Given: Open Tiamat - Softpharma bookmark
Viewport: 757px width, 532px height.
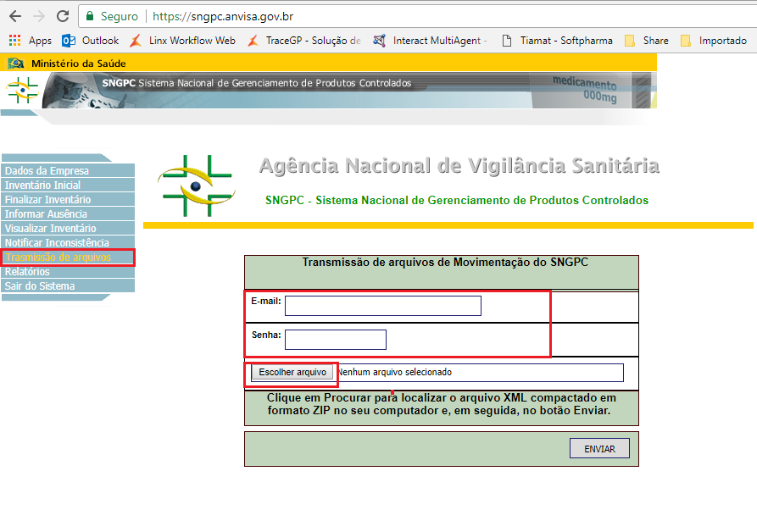Looking at the screenshot, I should point(557,41).
